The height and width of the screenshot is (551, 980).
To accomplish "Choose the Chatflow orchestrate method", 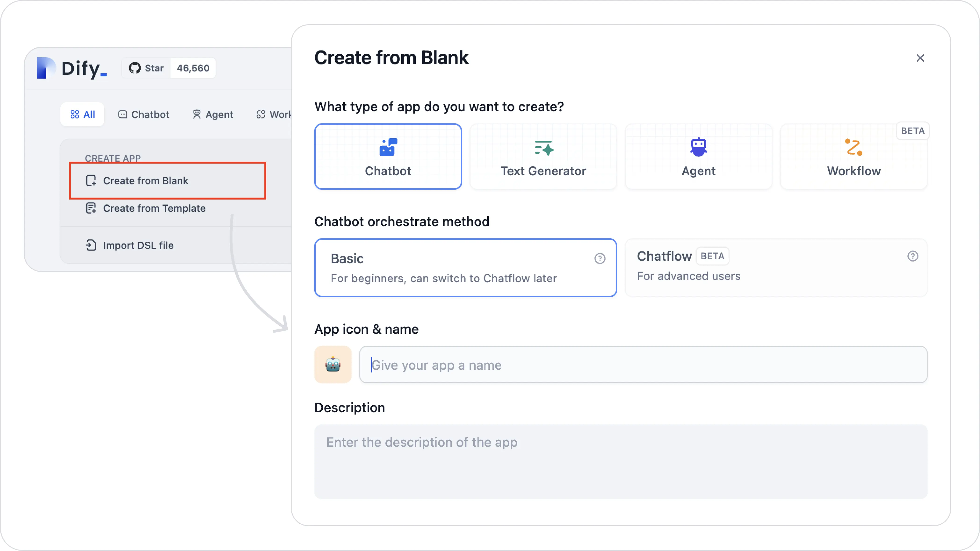I will [776, 268].
